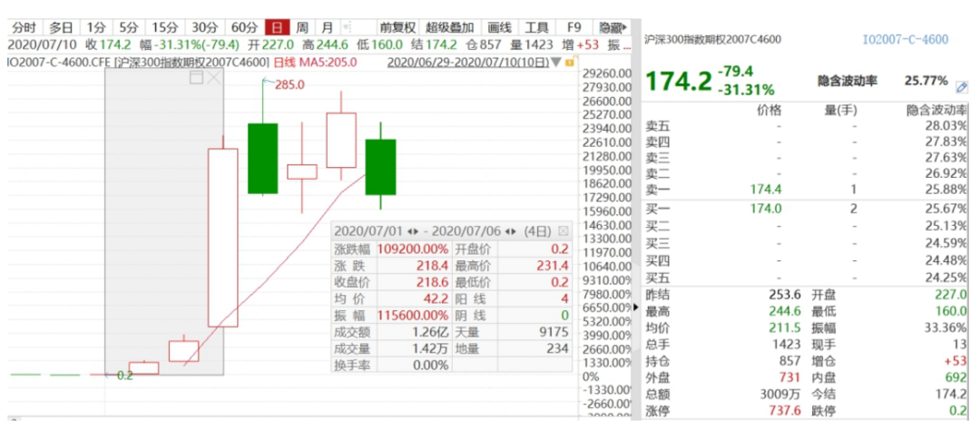This screenshot has height=440, width=980.
Task: Close the interval statistics popup
Action: pos(563,230)
